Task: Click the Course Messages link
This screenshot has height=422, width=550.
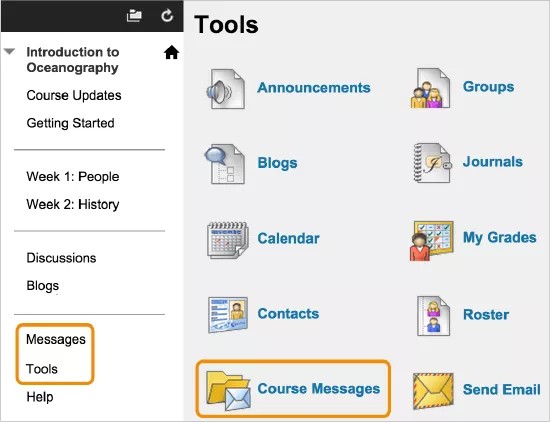Action: coord(318,389)
